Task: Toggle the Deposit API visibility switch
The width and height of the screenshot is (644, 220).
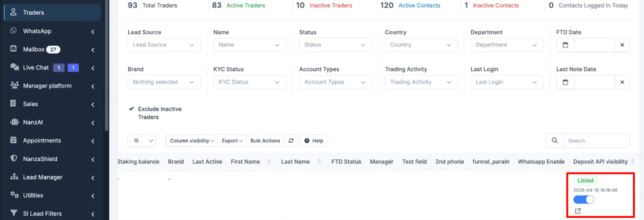Action: (583, 199)
